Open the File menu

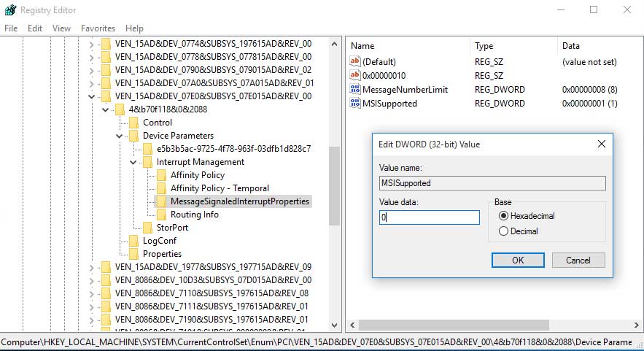click(11, 28)
